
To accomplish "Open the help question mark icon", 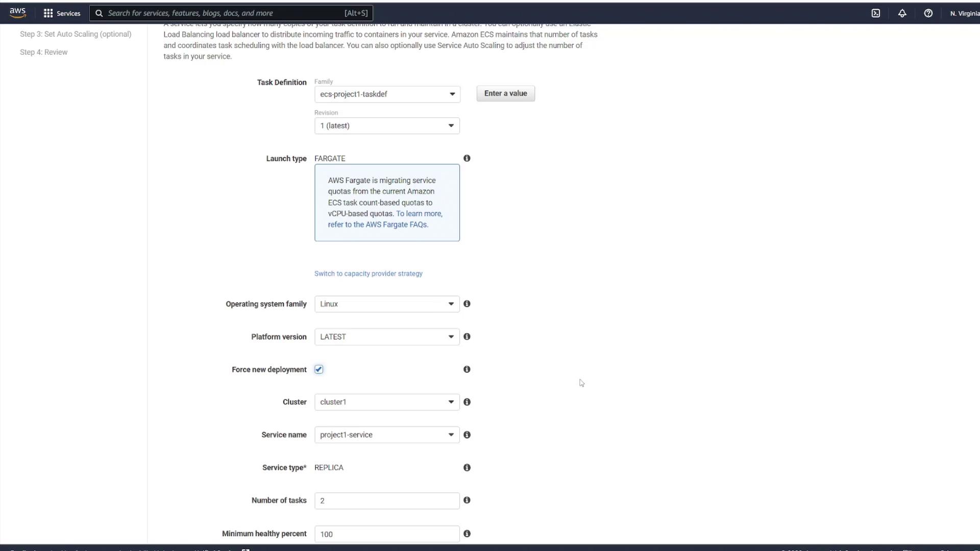I will click(x=928, y=13).
